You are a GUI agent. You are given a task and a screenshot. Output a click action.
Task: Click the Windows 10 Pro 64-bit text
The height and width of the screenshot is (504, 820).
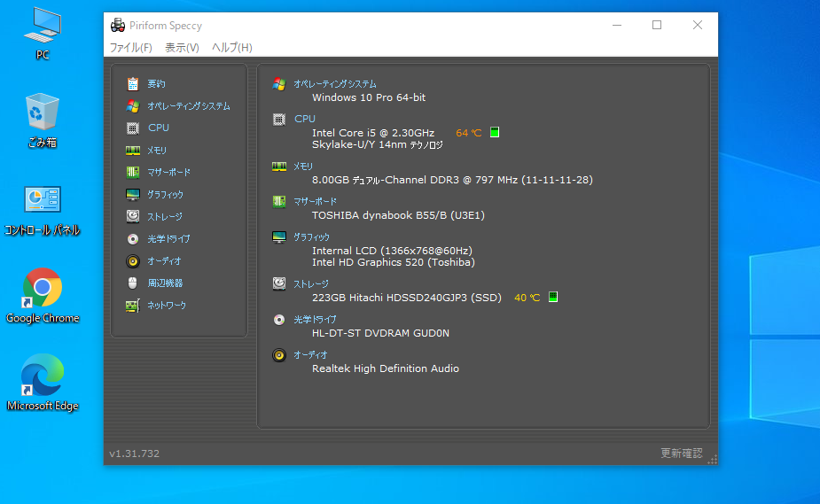coord(369,97)
